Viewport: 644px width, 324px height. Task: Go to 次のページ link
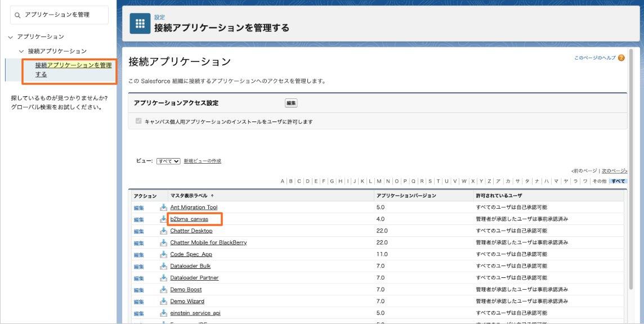point(614,171)
